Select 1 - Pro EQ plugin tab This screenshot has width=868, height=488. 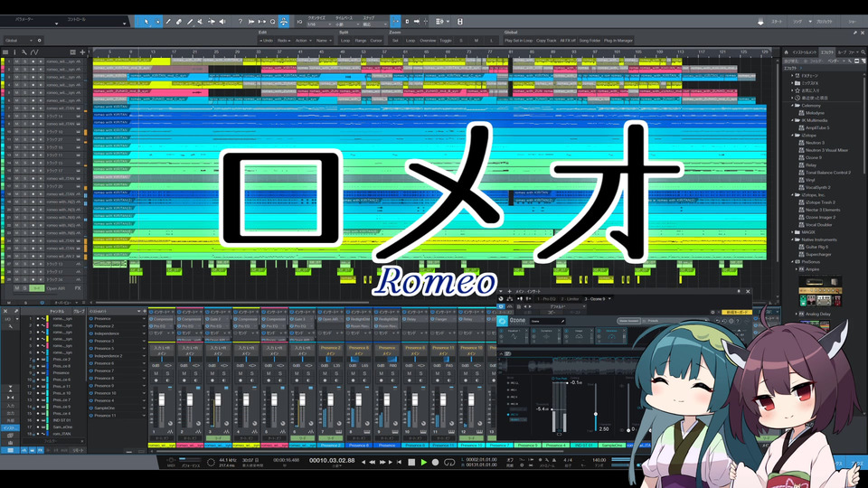coord(545,299)
